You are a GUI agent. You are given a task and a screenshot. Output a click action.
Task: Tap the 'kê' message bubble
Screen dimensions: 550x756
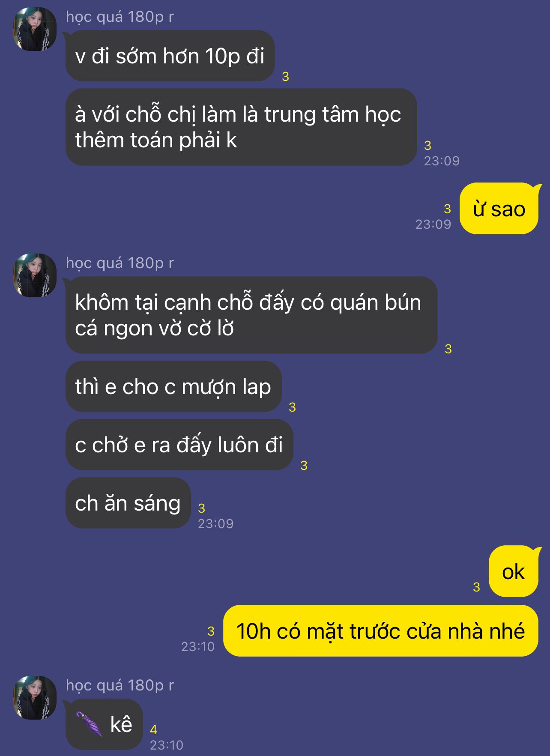click(104, 724)
